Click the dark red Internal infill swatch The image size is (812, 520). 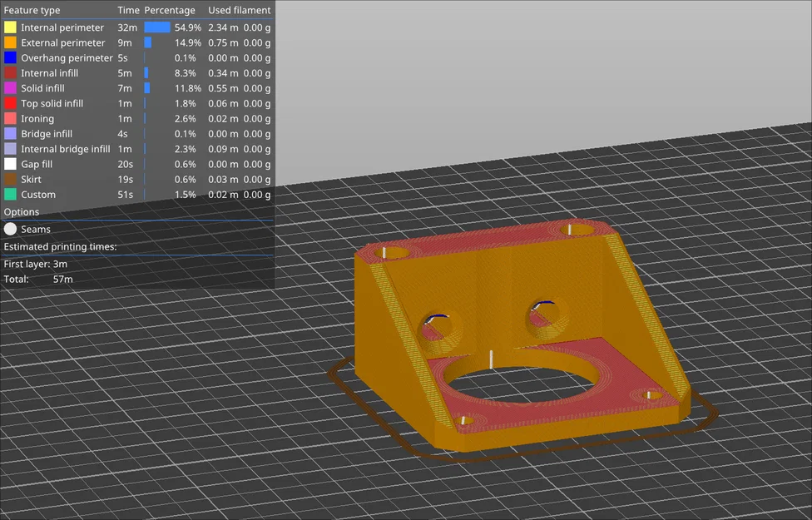click(x=10, y=73)
